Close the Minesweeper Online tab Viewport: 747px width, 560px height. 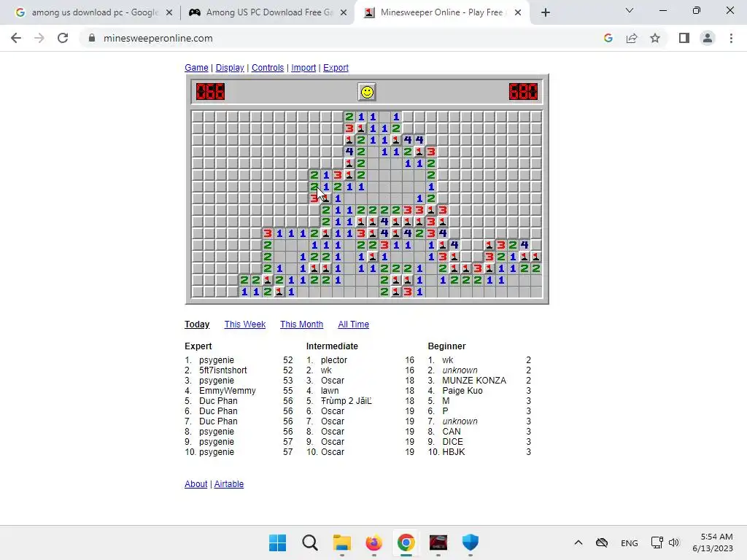pos(518,13)
